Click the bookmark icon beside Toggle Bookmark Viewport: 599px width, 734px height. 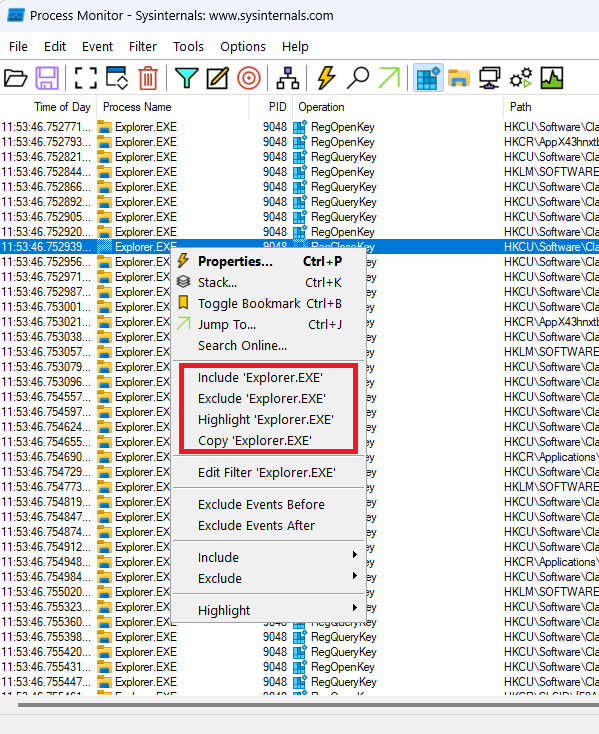click(x=183, y=303)
